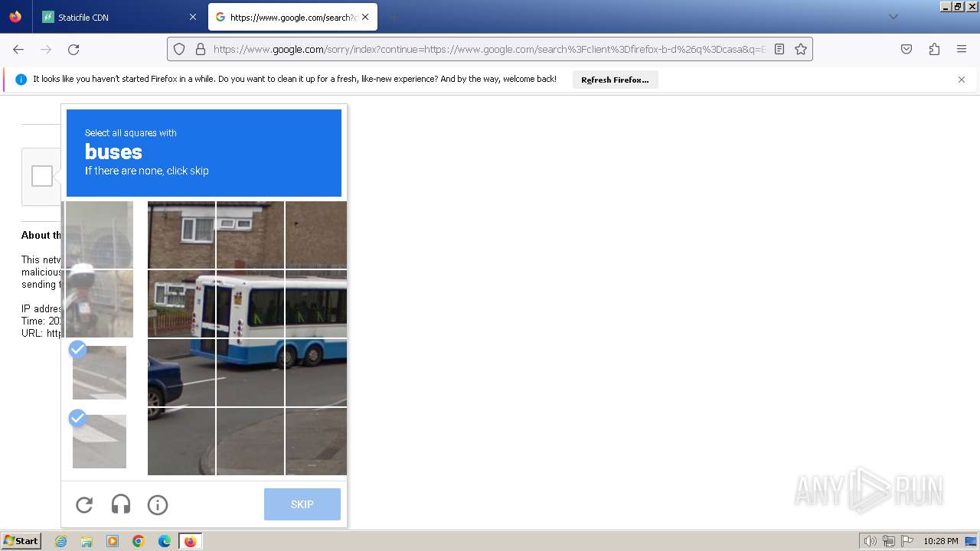Open captcha help info icon
Viewport: 980px width, 551px height.
(158, 505)
